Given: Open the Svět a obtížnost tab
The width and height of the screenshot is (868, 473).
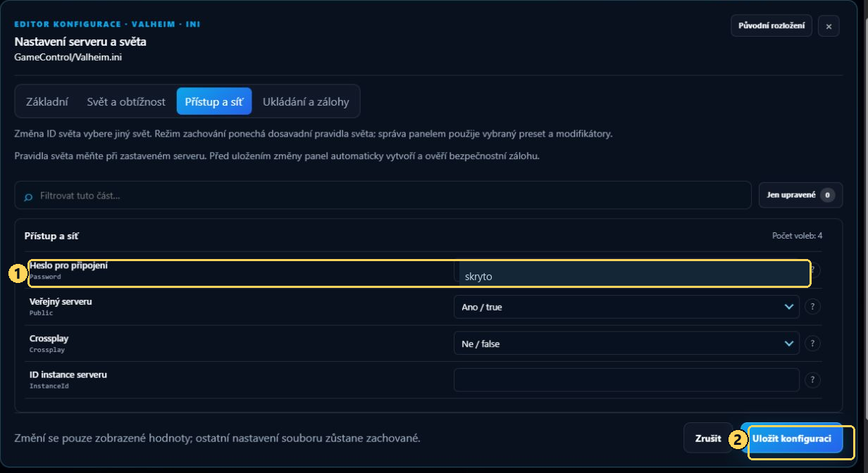Looking at the screenshot, I should pyautogui.click(x=126, y=101).
